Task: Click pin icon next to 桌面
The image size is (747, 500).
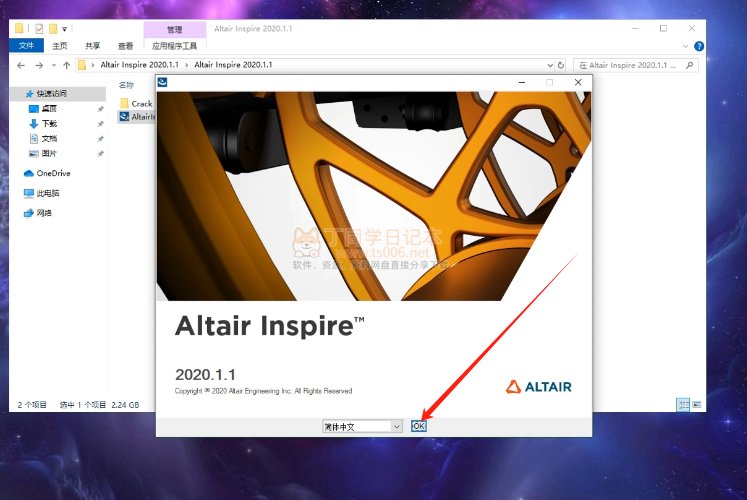Action: 101,109
